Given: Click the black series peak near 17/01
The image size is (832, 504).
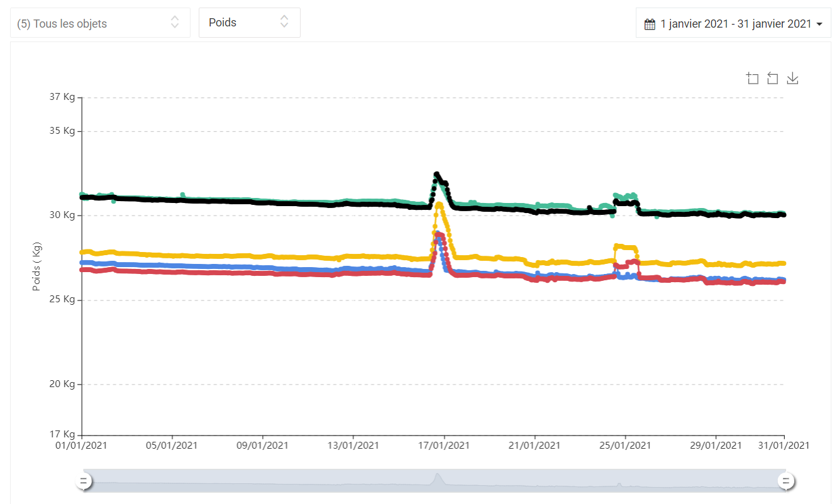Looking at the screenshot, I should [436, 174].
